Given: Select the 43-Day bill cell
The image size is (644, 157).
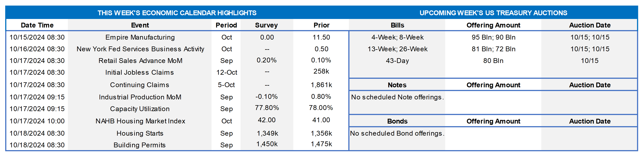Looking at the screenshot, I should tap(397, 61).
